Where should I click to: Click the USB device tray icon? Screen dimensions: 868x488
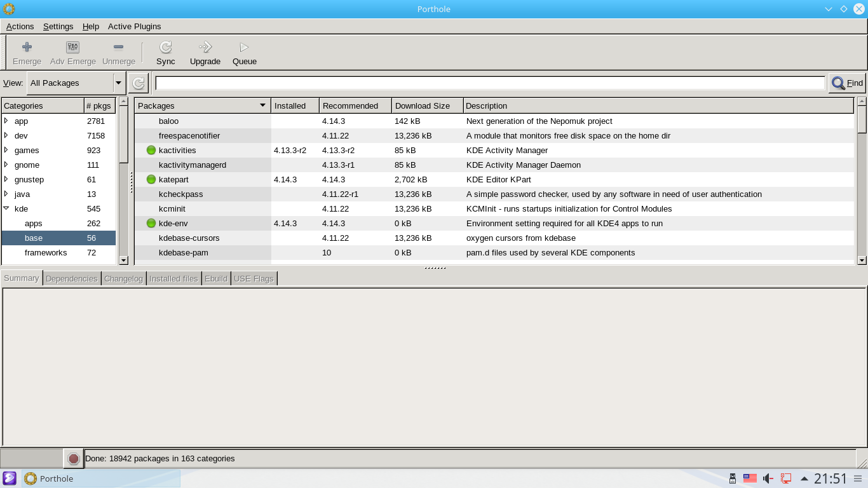click(733, 478)
